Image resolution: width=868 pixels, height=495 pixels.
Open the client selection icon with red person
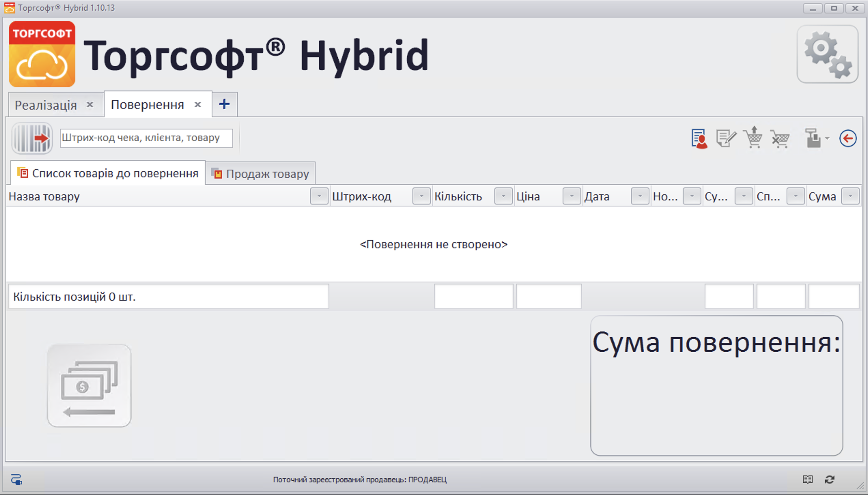click(x=699, y=138)
